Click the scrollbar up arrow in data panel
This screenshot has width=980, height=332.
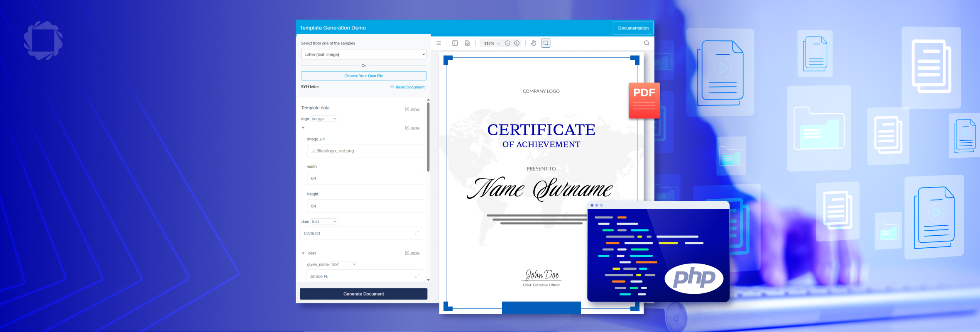point(428,100)
